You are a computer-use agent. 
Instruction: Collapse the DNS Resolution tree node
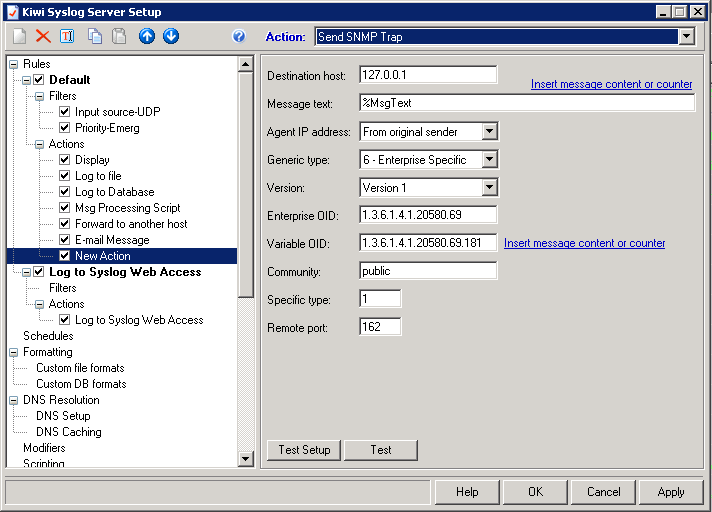pyautogui.click(x=14, y=400)
